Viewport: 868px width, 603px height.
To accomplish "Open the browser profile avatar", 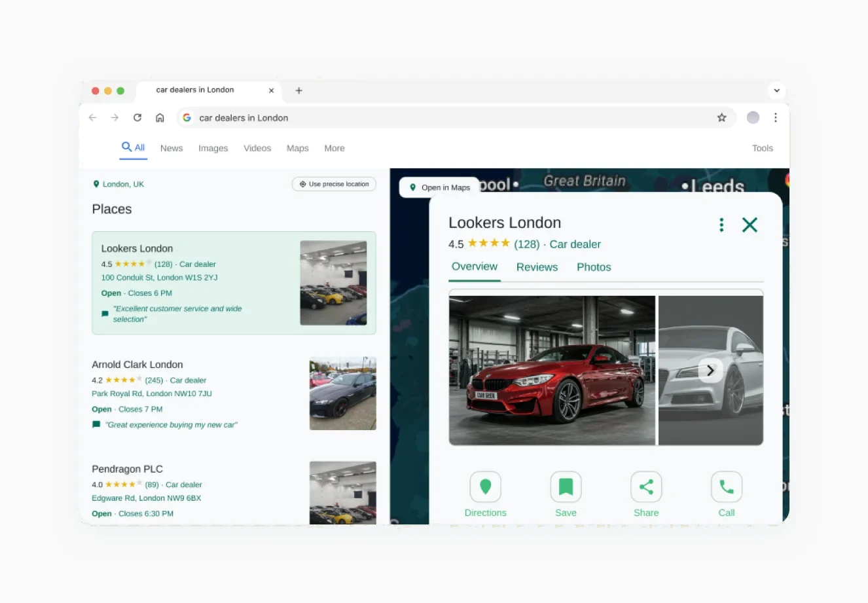I will (x=753, y=118).
